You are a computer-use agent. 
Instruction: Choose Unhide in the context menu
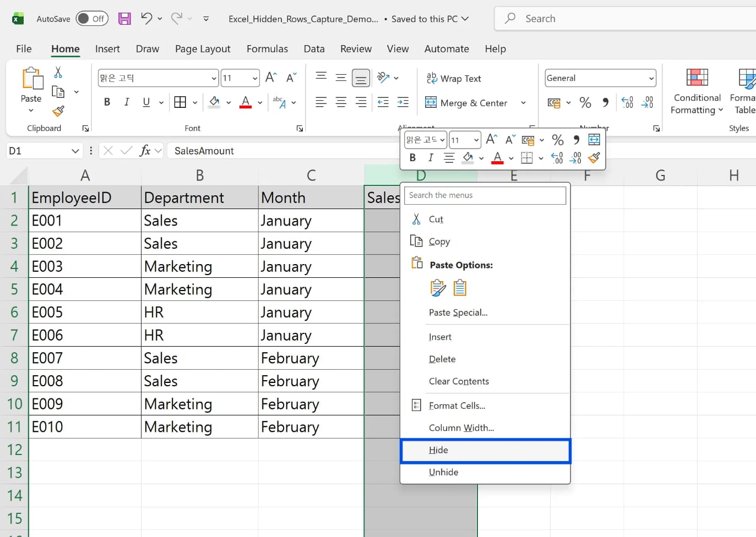click(443, 472)
